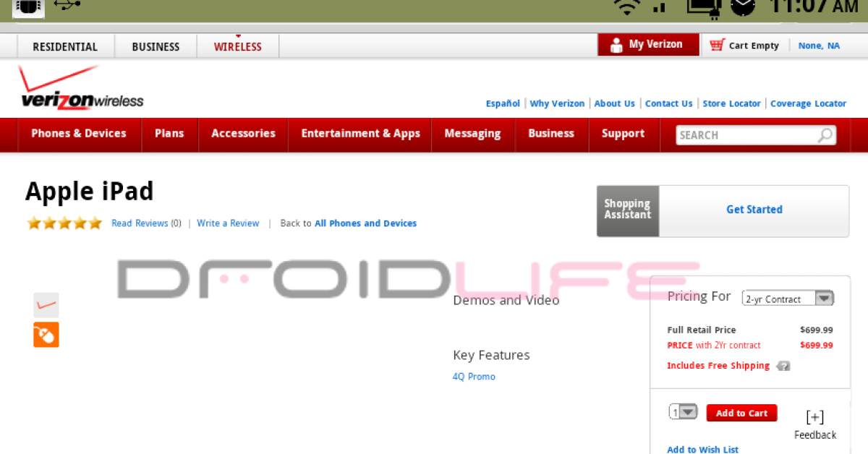Open the Phones & Devices menu
Screen dimensions: 868x454
[x=79, y=134]
